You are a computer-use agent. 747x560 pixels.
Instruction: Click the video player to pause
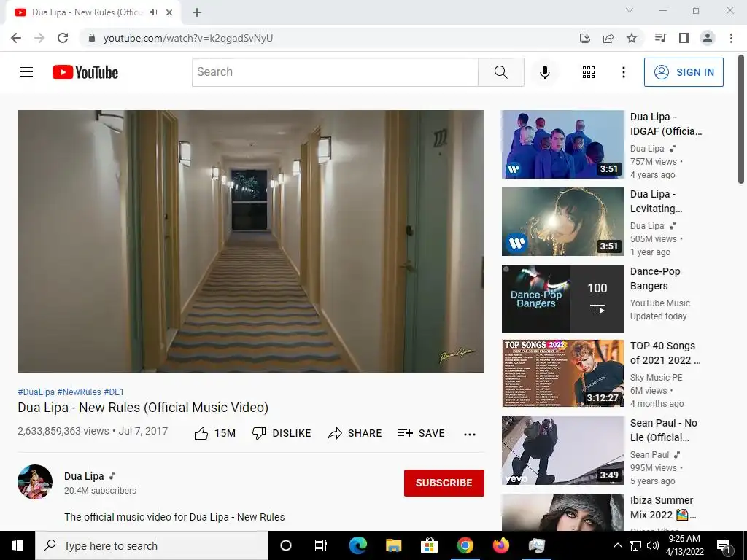[251, 241]
